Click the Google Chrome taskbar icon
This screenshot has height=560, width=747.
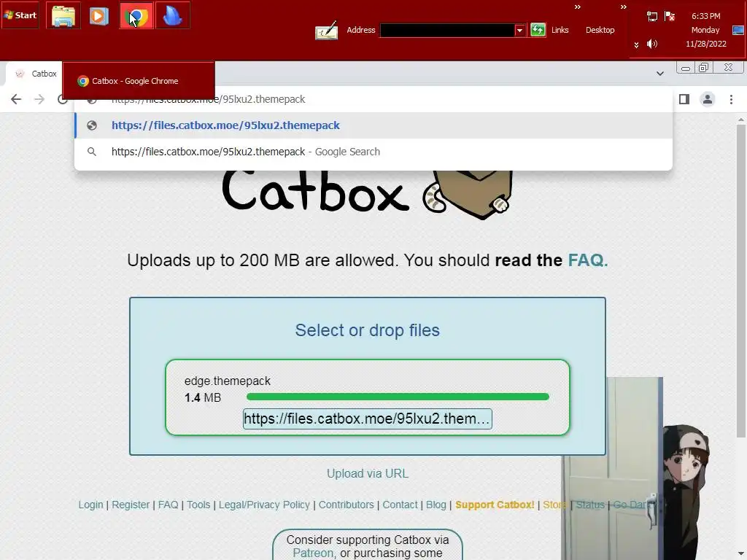click(x=136, y=15)
